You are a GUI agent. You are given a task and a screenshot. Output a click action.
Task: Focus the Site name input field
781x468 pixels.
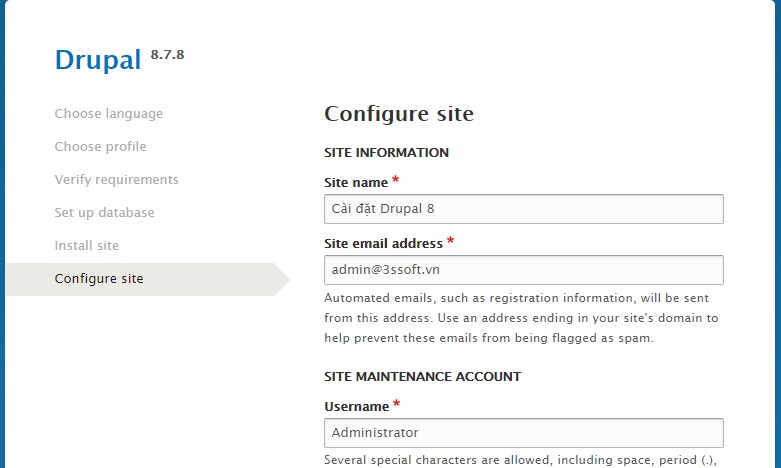coord(523,209)
